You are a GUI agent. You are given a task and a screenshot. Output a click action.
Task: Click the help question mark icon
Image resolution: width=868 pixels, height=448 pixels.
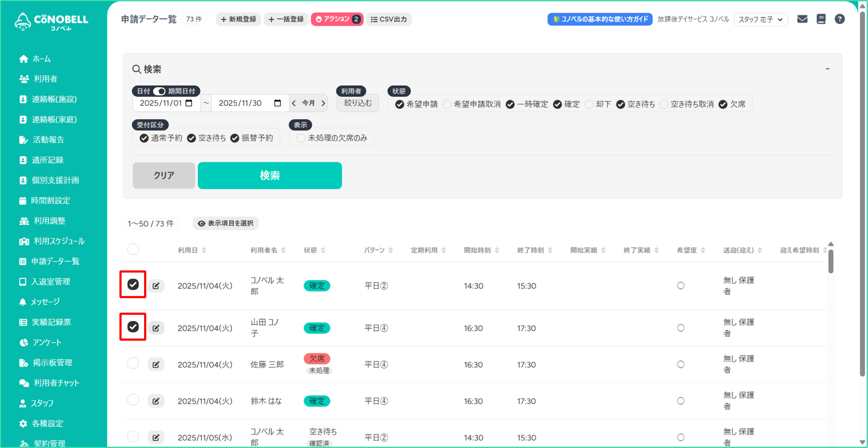tap(839, 19)
